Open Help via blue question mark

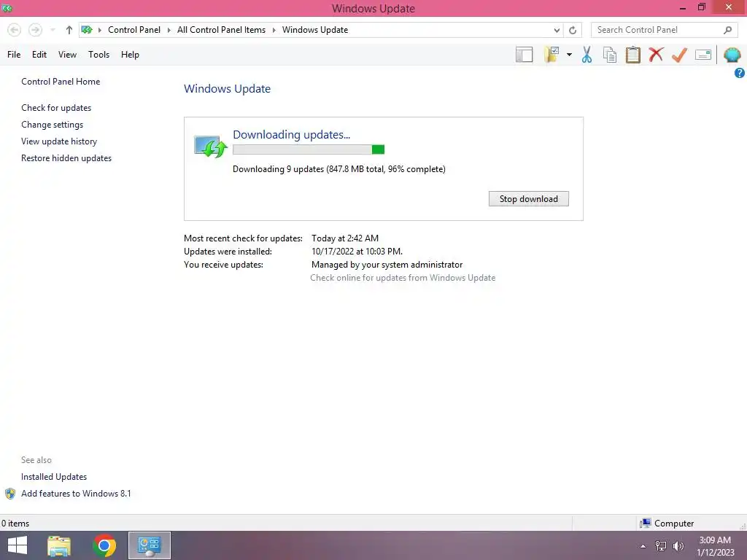[x=740, y=73]
